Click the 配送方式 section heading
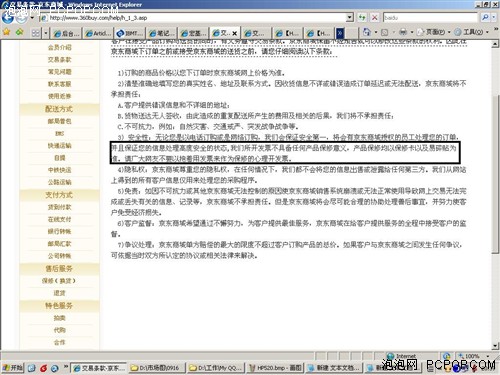This screenshot has height=375, width=500. (x=59, y=109)
